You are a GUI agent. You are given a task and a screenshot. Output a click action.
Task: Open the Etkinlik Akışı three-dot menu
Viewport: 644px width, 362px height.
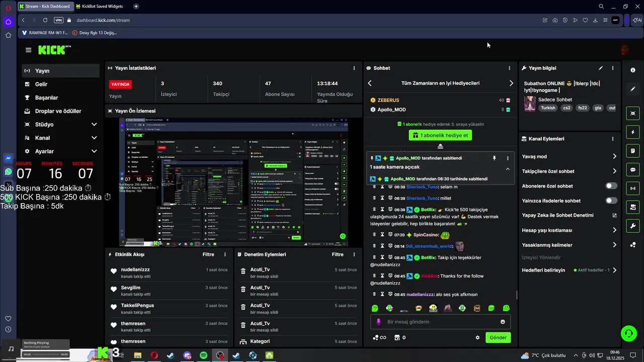[x=225, y=254]
